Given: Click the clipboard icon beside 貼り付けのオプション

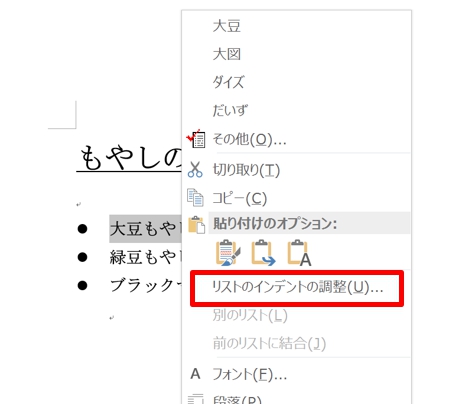Looking at the screenshot, I should click(x=196, y=224).
